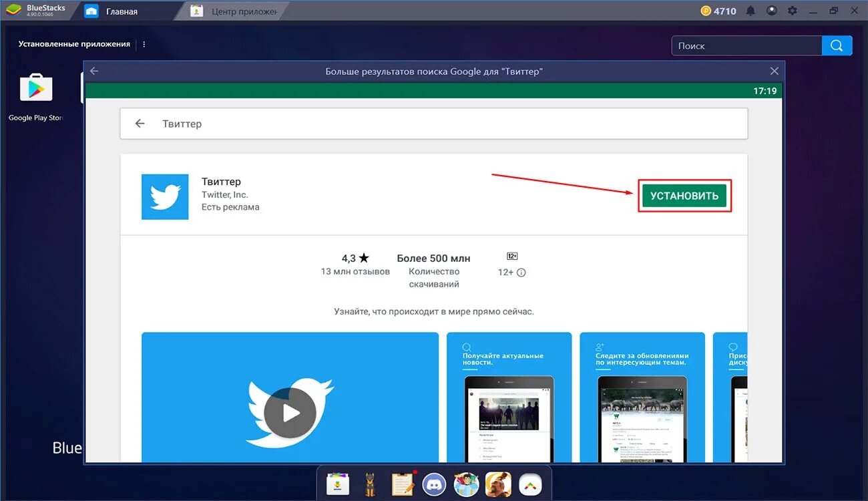This screenshot has height=501, width=868.
Task: Close the Google search results popup
Action: click(774, 71)
